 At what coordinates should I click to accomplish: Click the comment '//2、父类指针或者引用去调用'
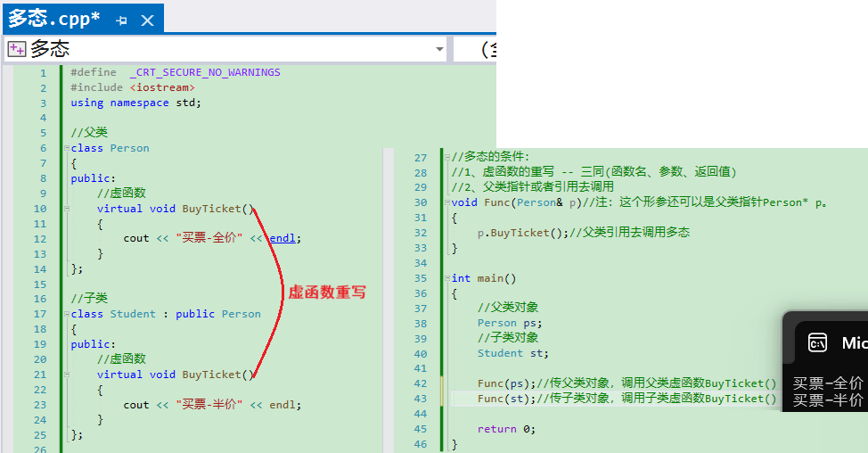pos(533,187)
